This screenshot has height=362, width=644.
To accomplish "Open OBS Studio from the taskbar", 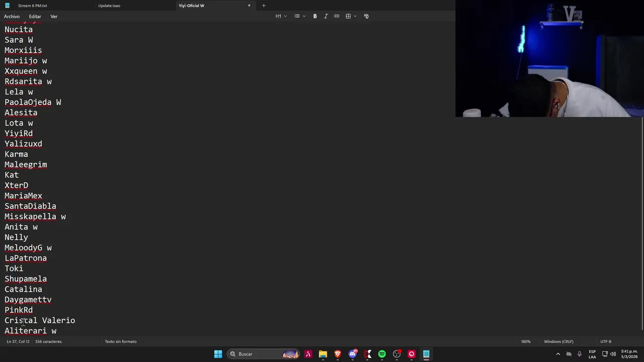I will coord(397,354).
